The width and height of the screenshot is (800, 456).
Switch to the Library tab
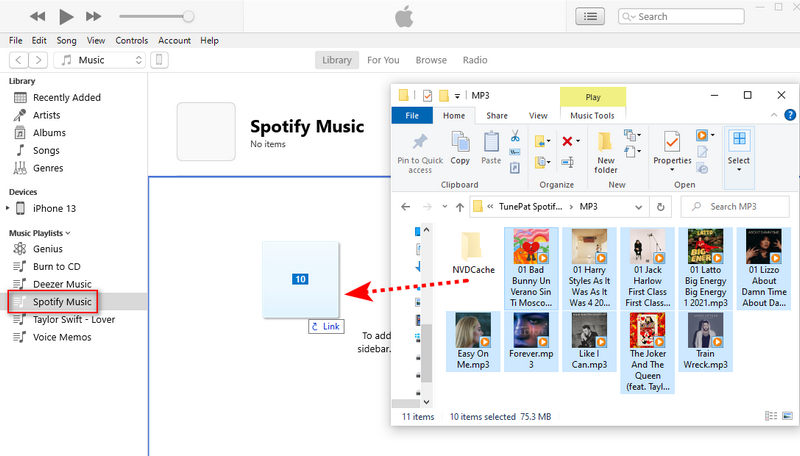coord(337,60)
